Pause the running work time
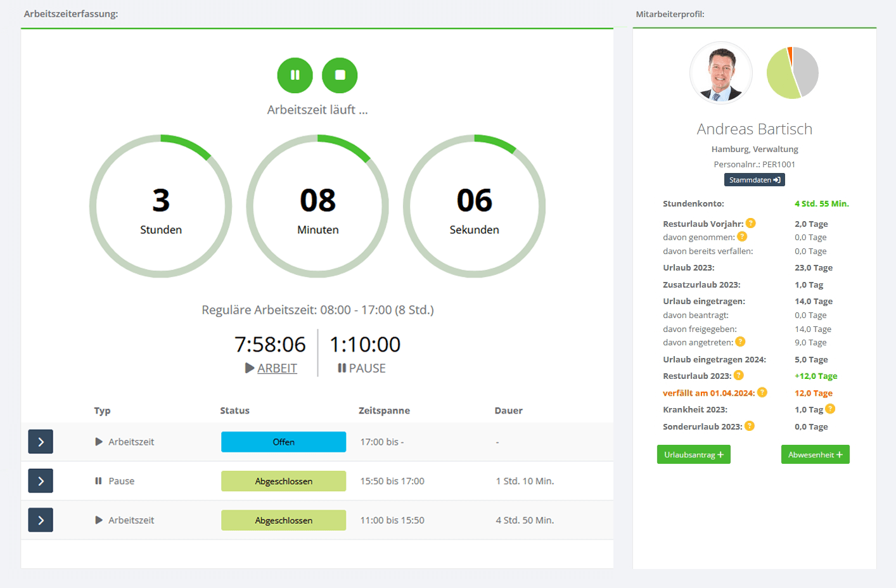Image resolution: width=896 pixels, height=588 pixels. (x=295, y=75)
